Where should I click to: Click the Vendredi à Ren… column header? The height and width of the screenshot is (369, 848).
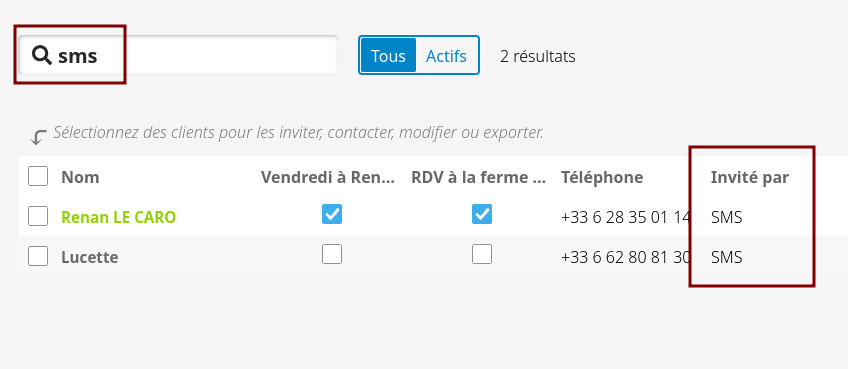[x=328, y=177]
